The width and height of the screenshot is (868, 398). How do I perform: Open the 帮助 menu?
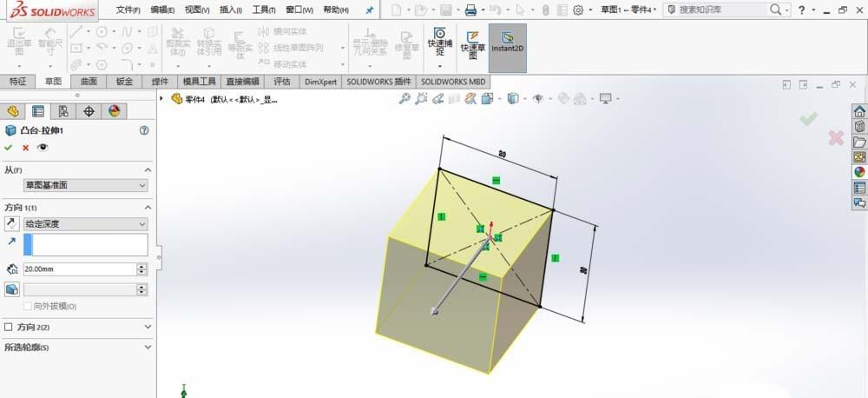[336, 10]
